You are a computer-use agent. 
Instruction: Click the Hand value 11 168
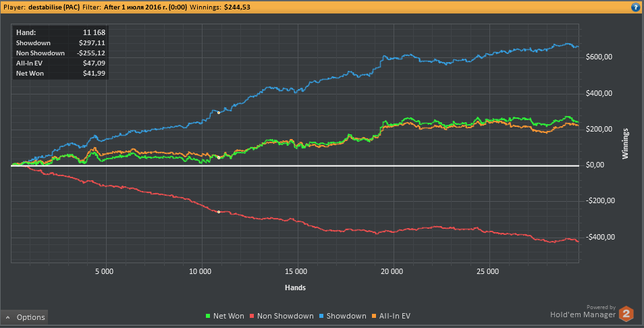coord(94,32)
